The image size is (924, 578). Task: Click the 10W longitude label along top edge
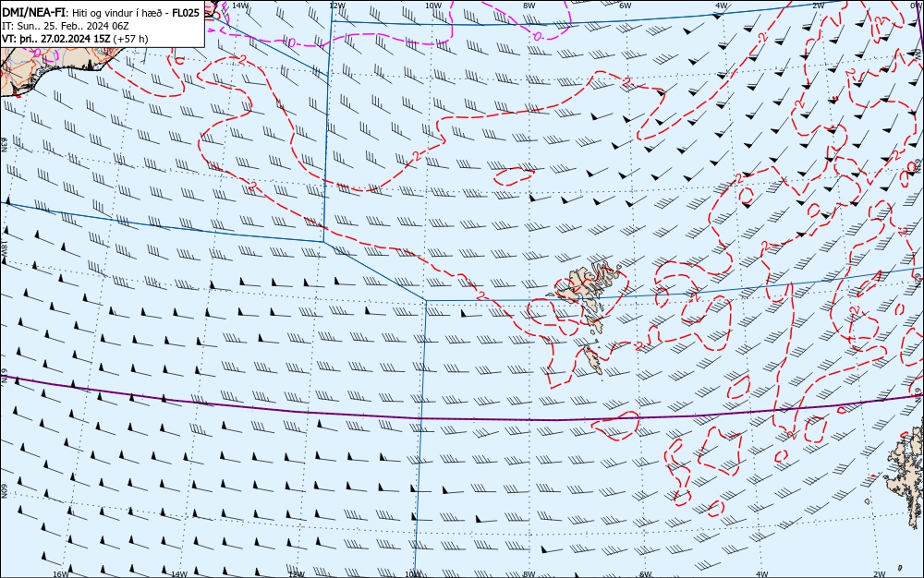(x=433, y=6)
